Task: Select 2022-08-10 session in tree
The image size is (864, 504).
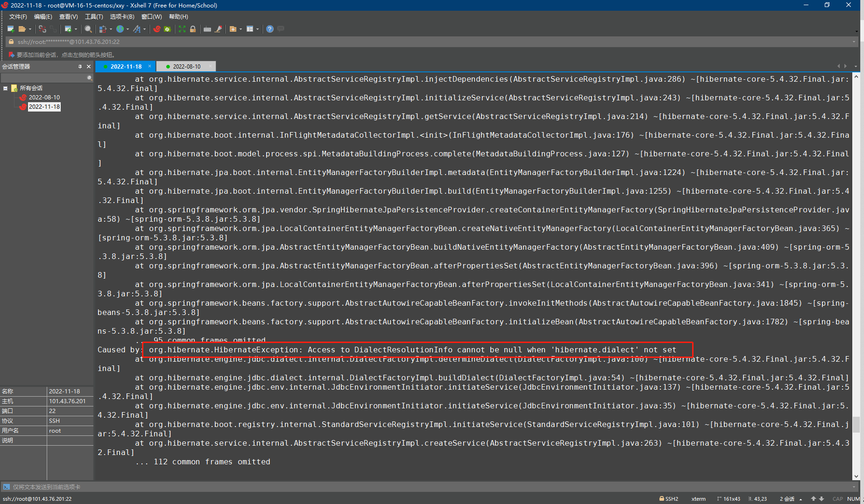Action: click(44, 98)
